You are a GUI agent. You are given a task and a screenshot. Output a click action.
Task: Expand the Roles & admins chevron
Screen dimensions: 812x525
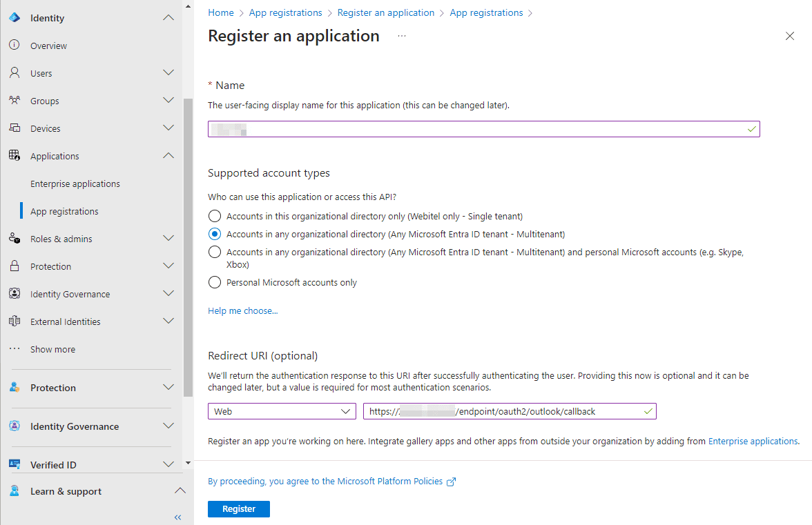(168, 239)
